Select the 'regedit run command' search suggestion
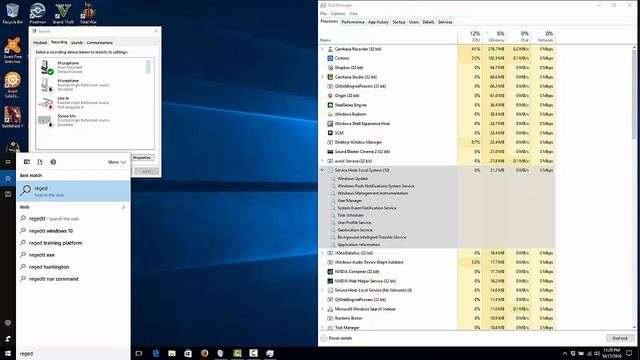This screenshot has height=360, width=640. 73,279
